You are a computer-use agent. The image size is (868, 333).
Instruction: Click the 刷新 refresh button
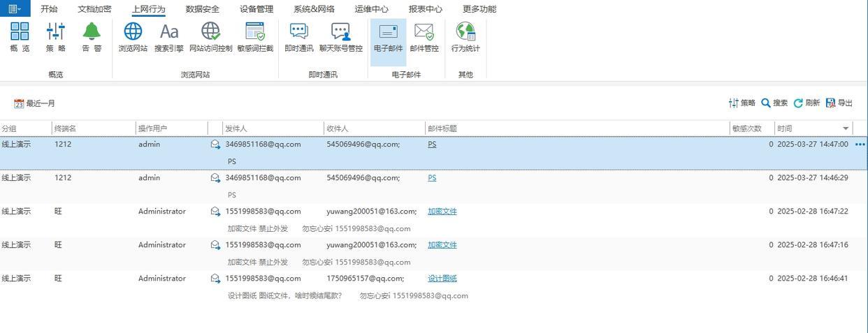[x=806, y=103]
